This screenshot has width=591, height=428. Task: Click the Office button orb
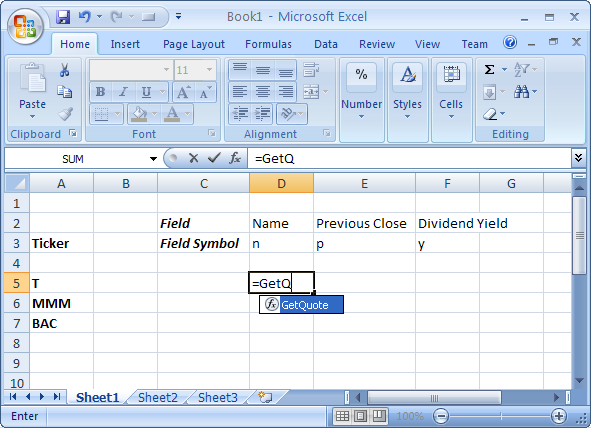click(x=25, y=26)
